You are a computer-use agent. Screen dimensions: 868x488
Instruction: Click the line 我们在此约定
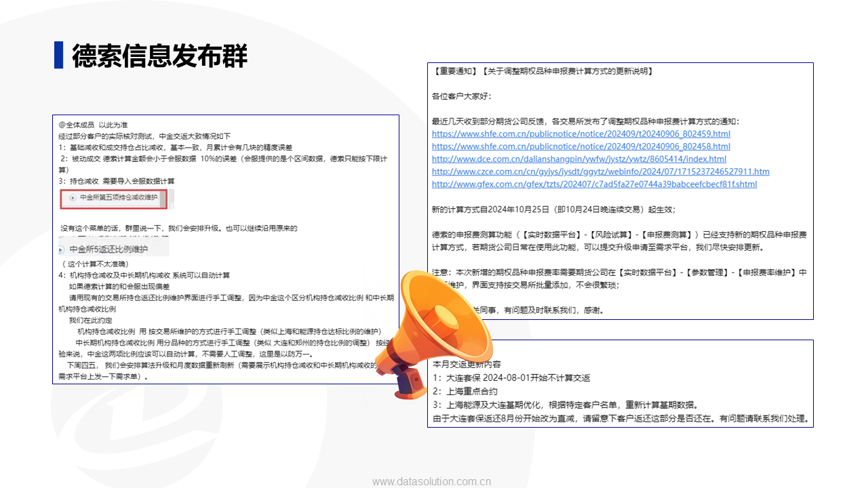[x=91, y=320]
